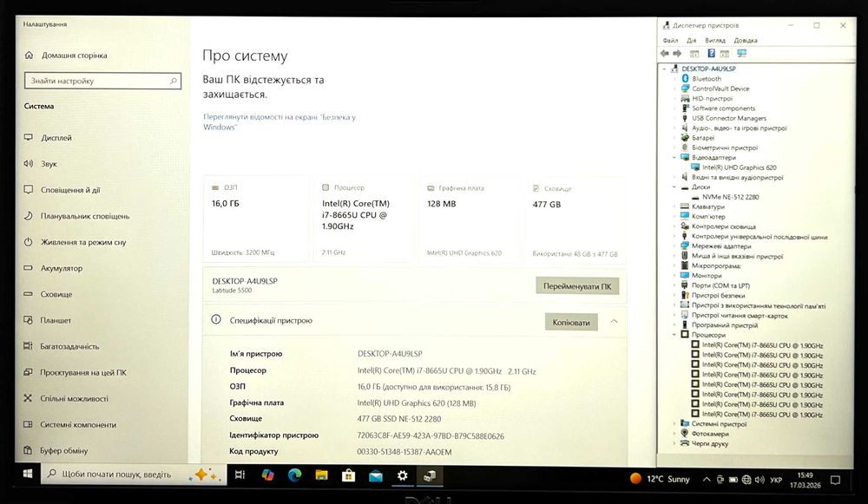
Task: Click the Windows Start button
Action: click(27, 475)
